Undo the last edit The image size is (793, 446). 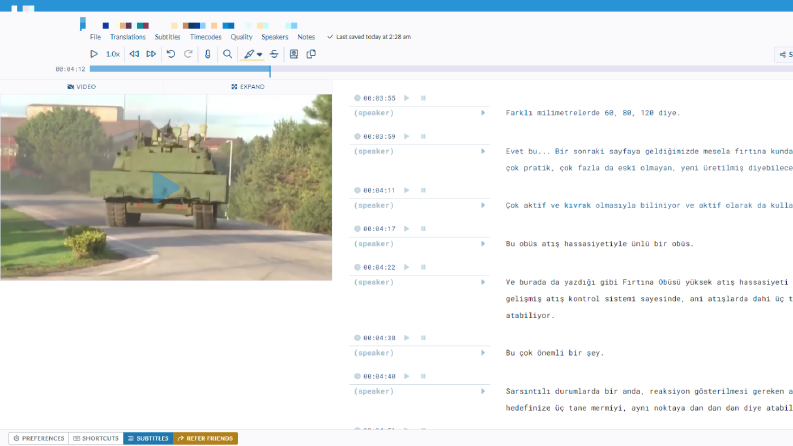coord(171,54)
